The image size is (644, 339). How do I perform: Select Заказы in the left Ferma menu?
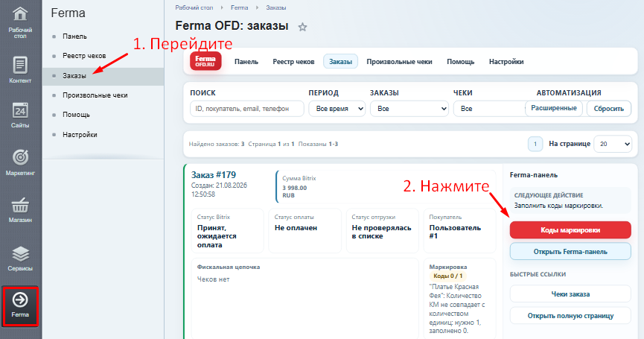click(74, 76)
